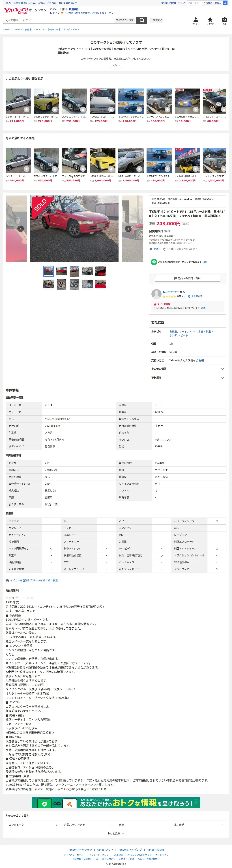
Task: Click the ウェブ検索 input at top right
Action: [194, 3]
